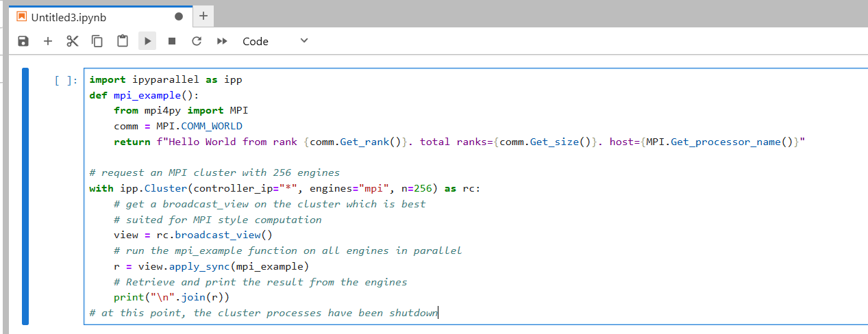The image size is (868, 334).
Task: Select the Untitled3.ipynb tab
Action: click(69, 16)
